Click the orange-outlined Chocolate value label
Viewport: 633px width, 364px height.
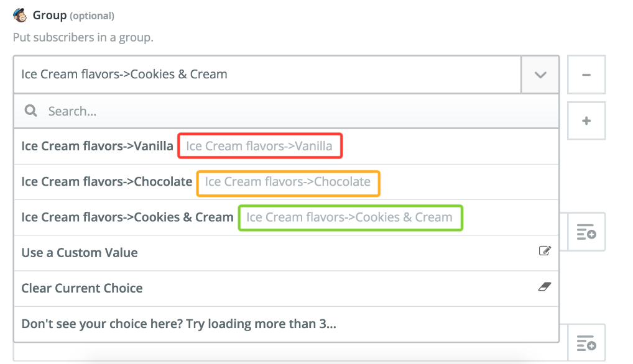[288, 183]
